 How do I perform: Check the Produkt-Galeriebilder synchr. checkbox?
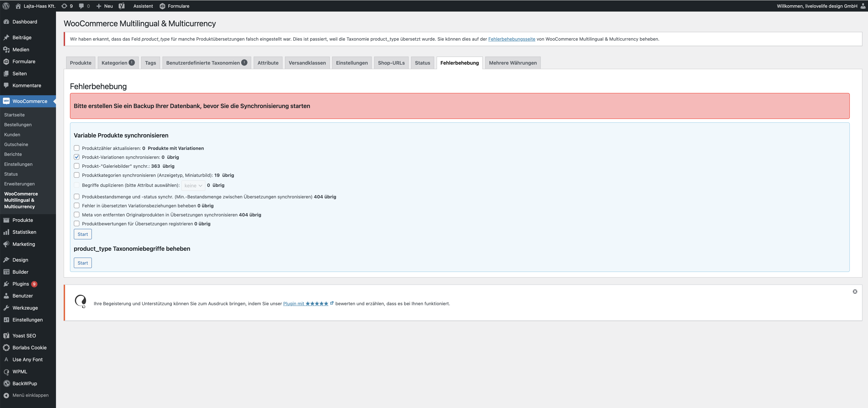76,166
